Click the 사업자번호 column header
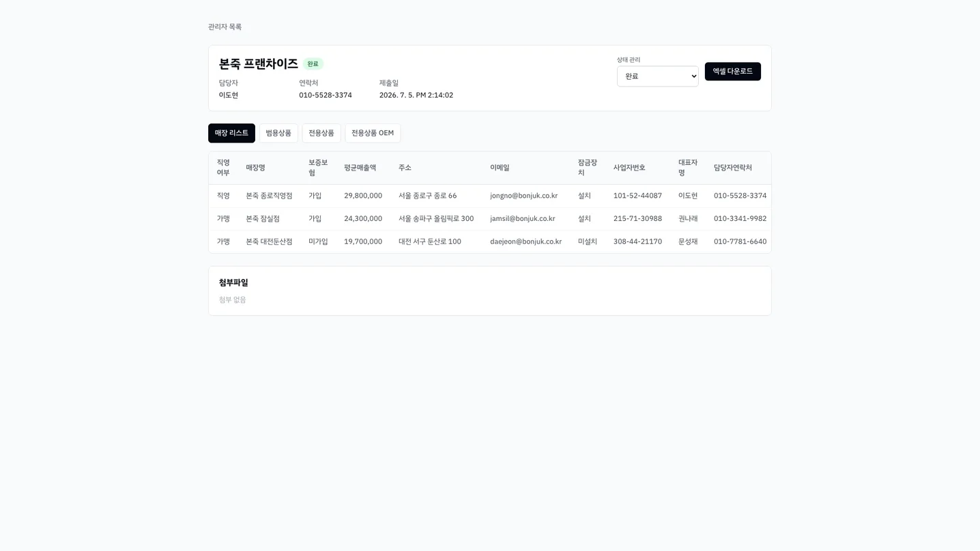The width and height of the screenshot is (980, 551). [629, 168]
